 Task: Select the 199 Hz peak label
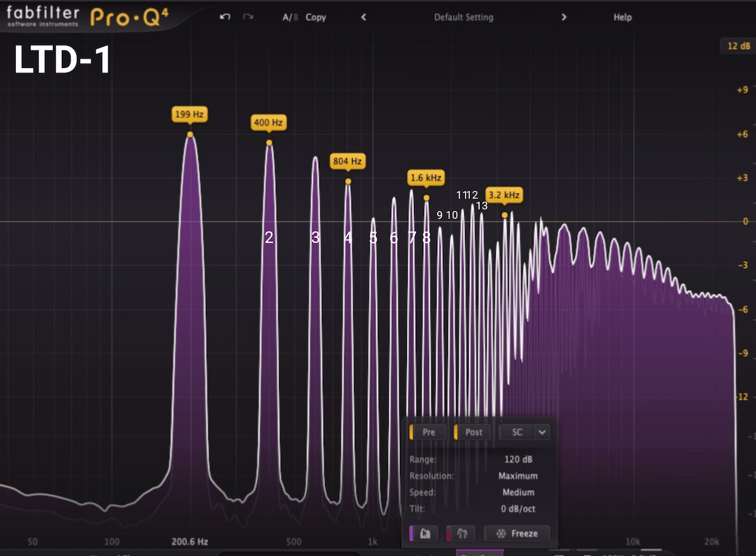[x=190, y=115]
